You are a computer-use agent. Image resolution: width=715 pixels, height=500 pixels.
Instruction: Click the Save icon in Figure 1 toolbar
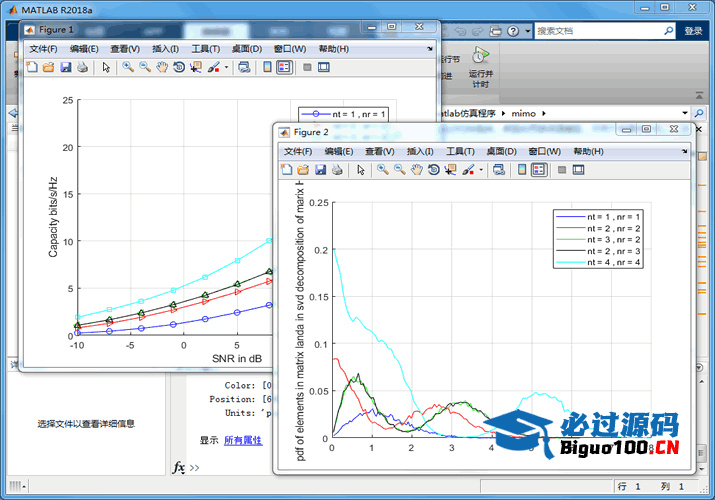pyautogui.click(x=65, y=68)
